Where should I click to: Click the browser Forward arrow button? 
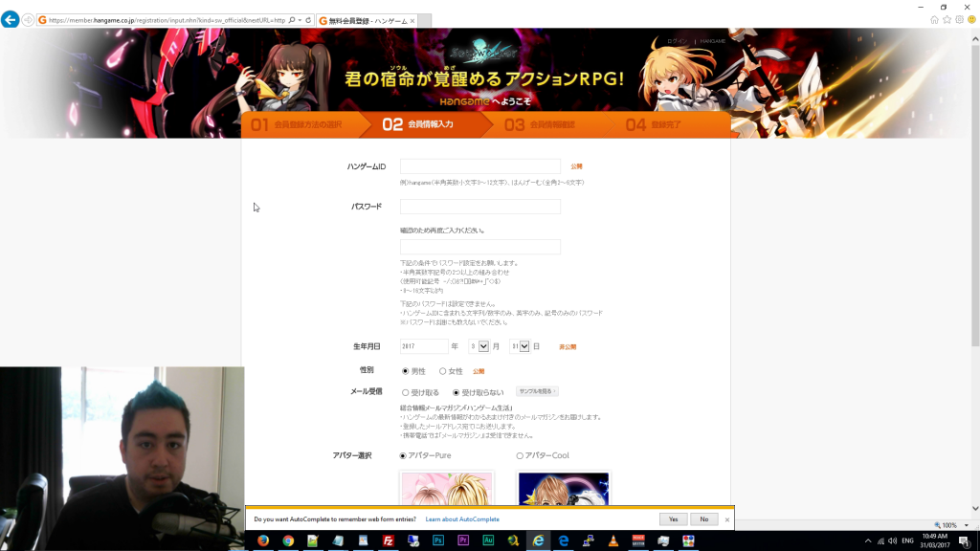28,21
